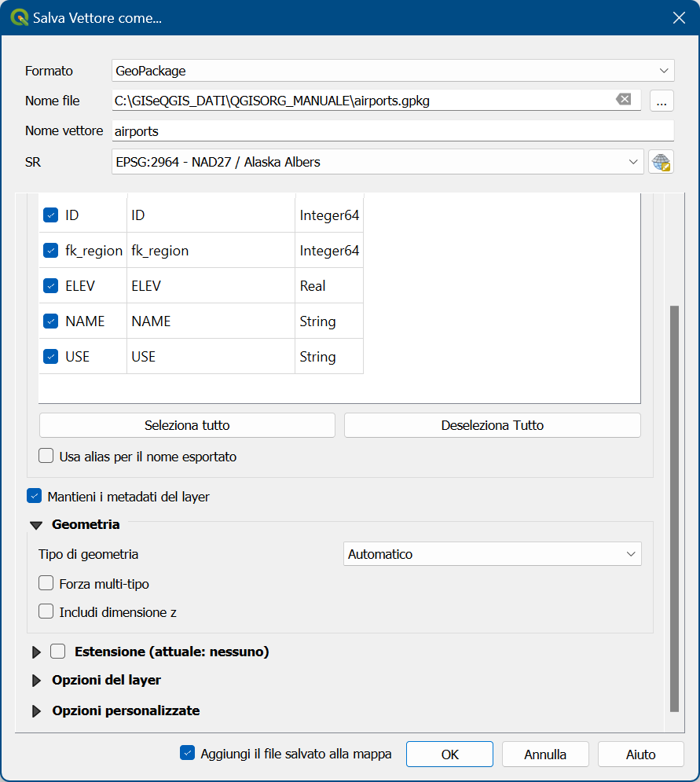
Task: Enable Usa alias per il nome esportato
Action: (x=46, y=456)
